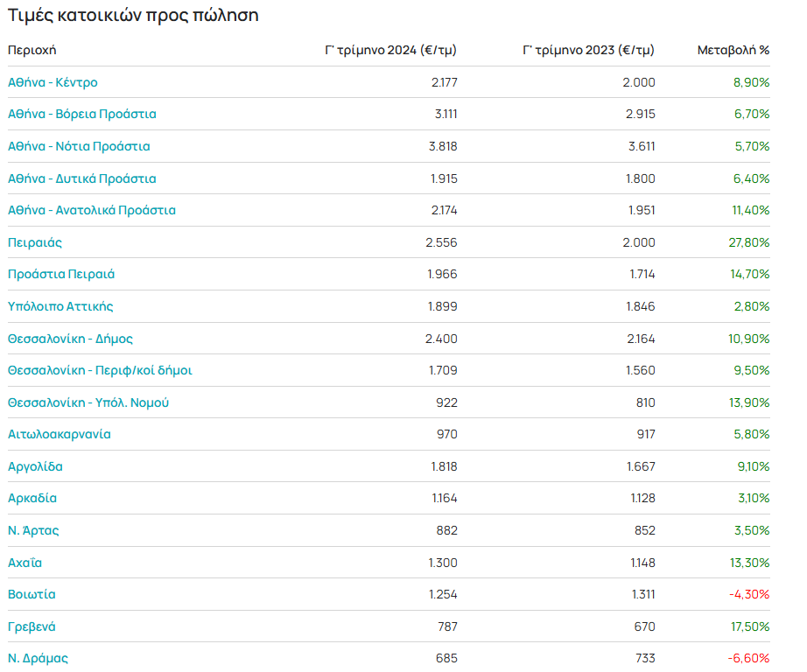807x672 pixels.
Task: Click the Αθήνα - Βόρεια Προάστια link
Action: coord(82,114)
